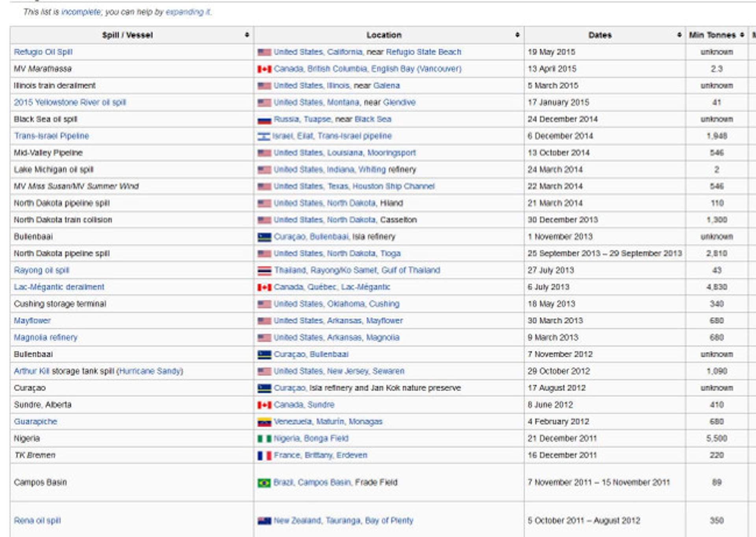Open Cushing location link

tap(384, 304)
